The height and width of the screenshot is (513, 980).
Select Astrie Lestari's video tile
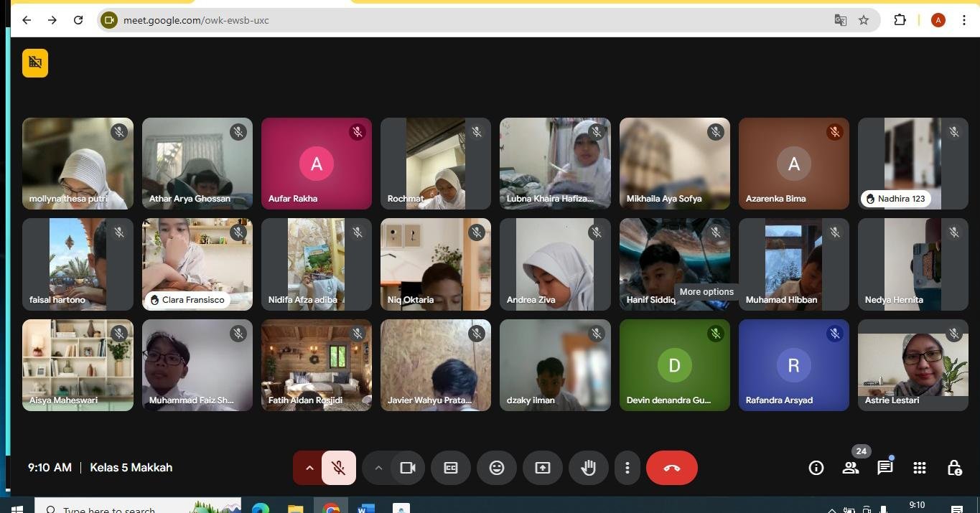pos(913,364)
